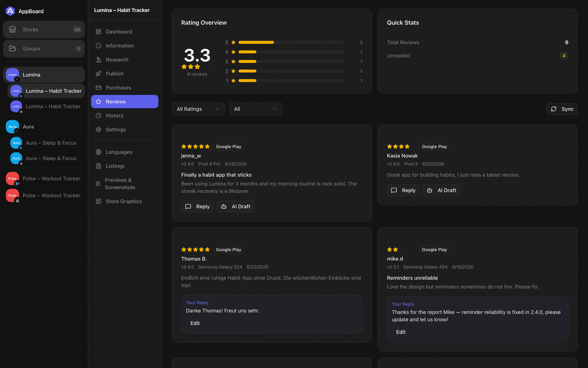Screen dimensions: 588x368
Task: Click the Previews & Screenshots image icon
Action: (98, 183)
